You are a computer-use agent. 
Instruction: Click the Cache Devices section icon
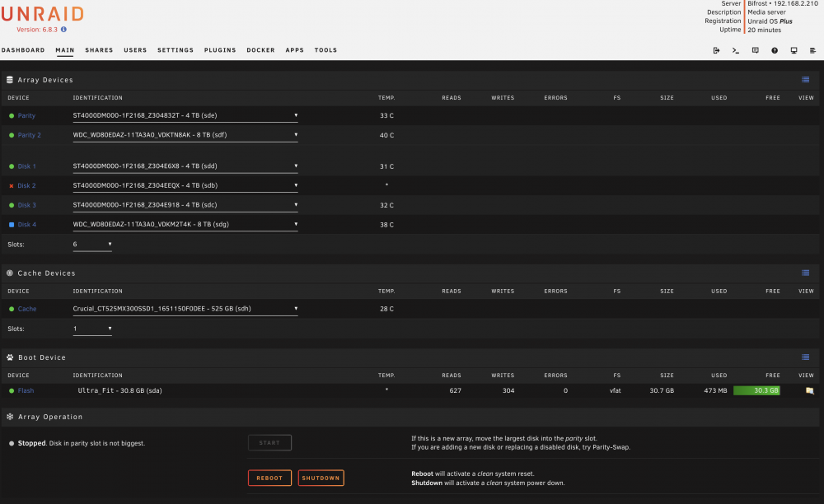9,273
